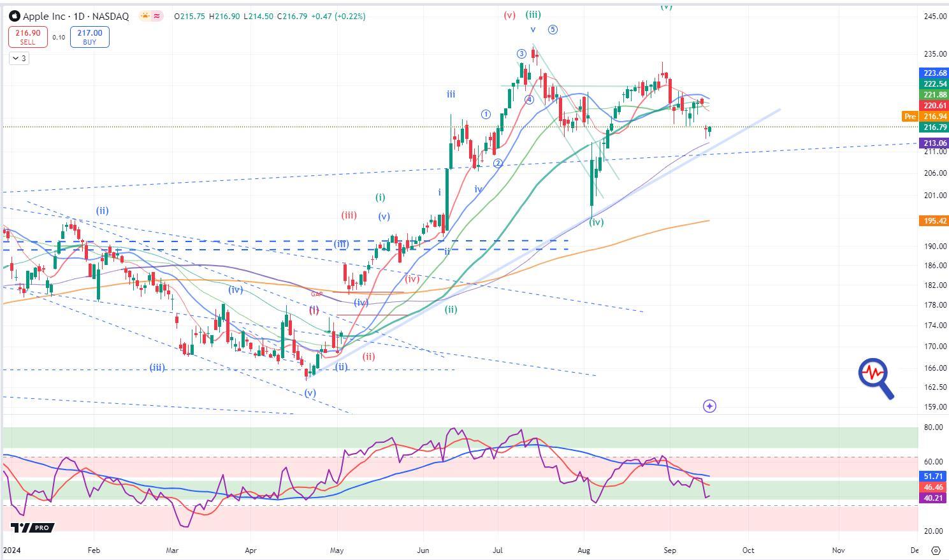The width and height of the screenshot is (949, 560).
Task: Click the 217.00 BUY button
Action: coord(89,37)
